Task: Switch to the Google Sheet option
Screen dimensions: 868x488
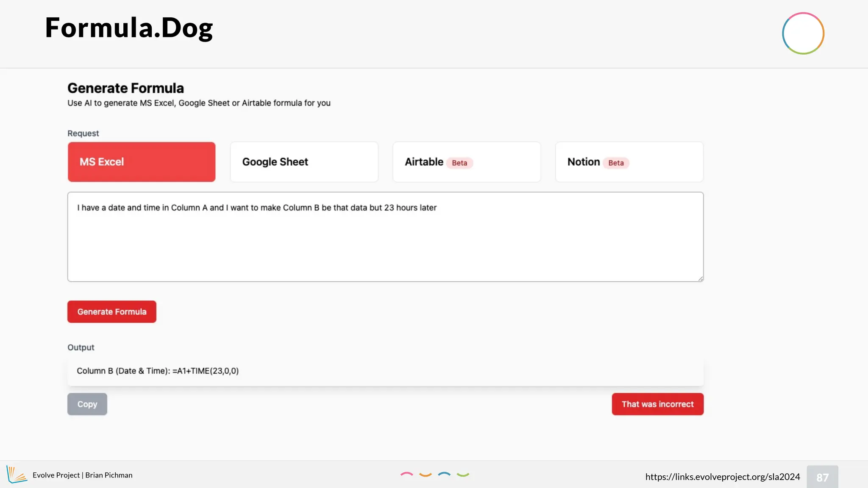Action: point(304,162)
